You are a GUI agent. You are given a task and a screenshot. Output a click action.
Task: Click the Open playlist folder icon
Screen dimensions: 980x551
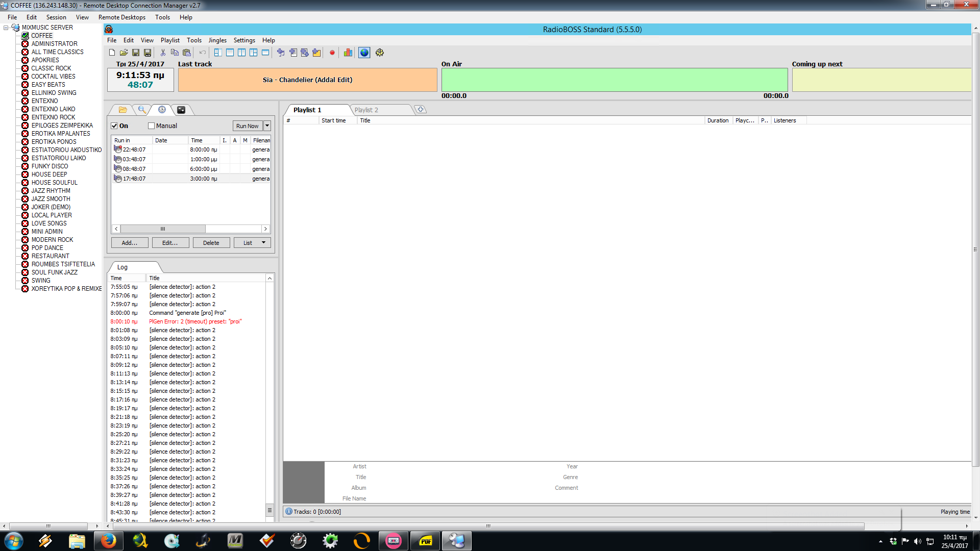click(x=124, y=53)
